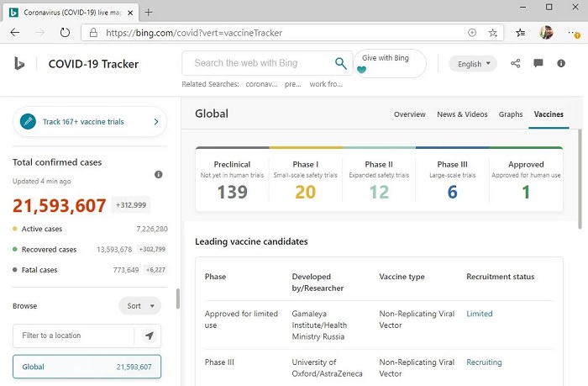Screen dimensions: 588x386
Task: Click the Filter to a location field
Action: coord(74,336)
